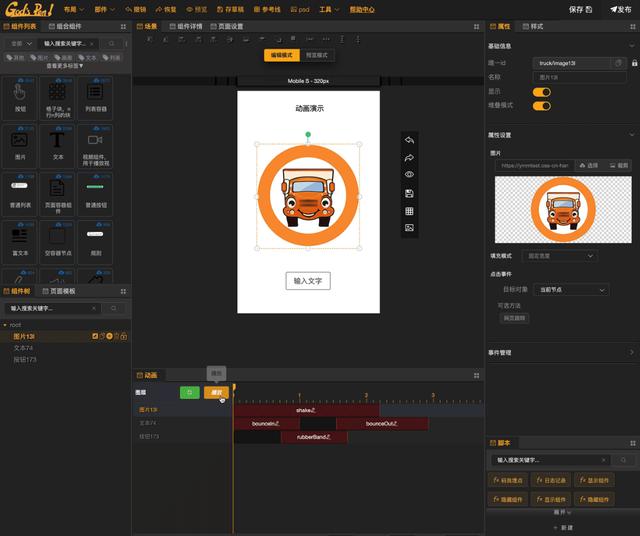Select the 按钮 component with the hand icon
The width and height of the screenshot is (640, 536).
point(20,98)
